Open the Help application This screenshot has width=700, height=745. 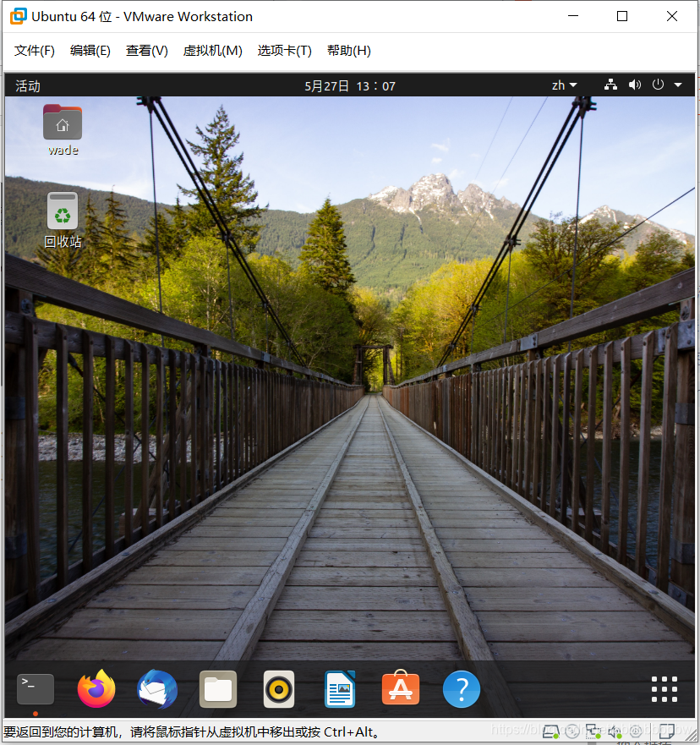(x=461, y=689)
